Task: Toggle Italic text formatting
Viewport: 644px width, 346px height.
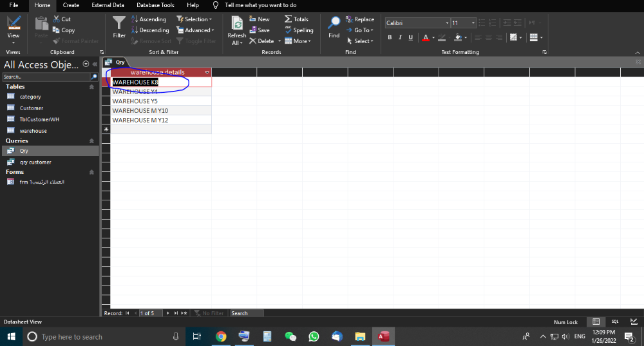Action: pos(400,37)
